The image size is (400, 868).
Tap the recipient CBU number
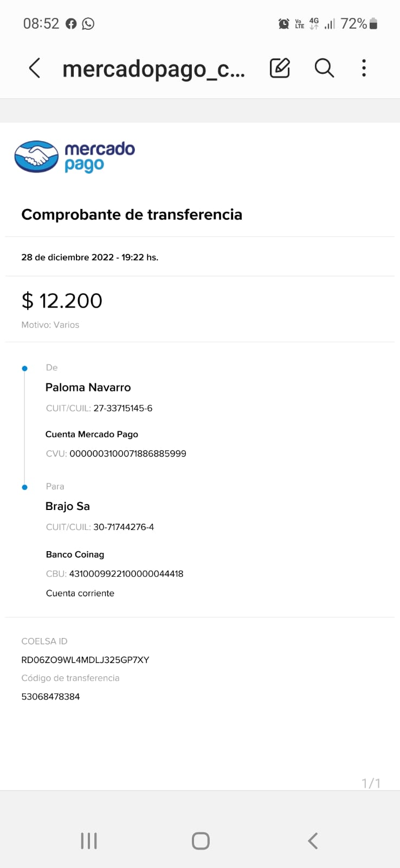pos(126,573)
